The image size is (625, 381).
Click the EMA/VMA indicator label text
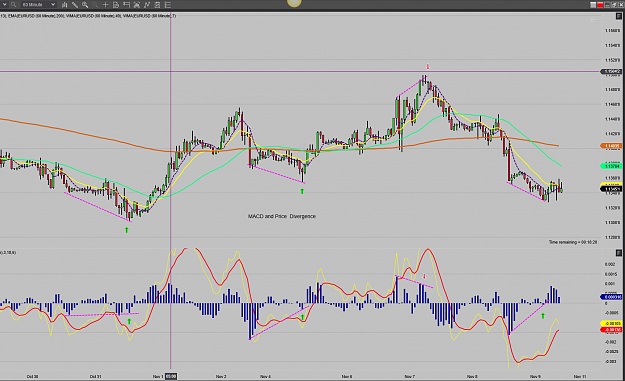click(88, 16)
